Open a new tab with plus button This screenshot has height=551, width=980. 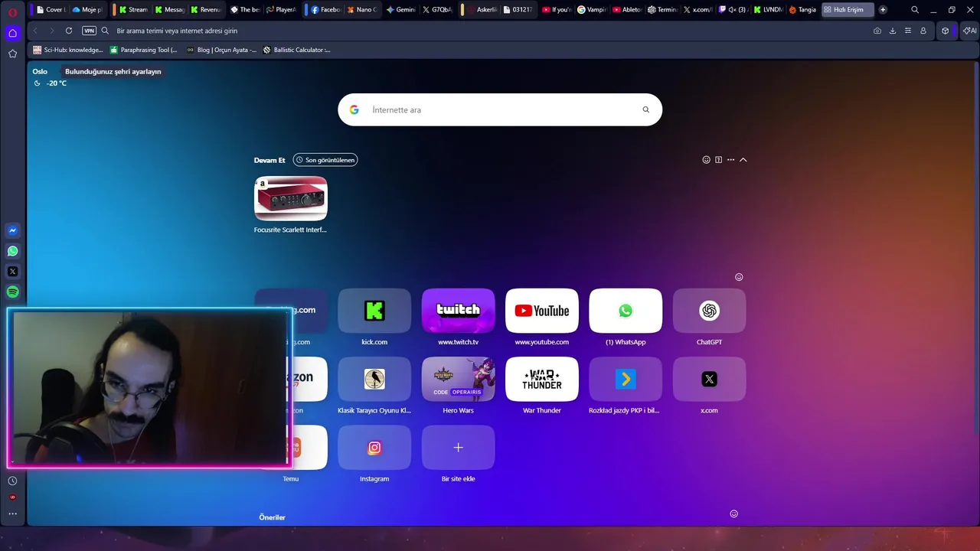pos(883,10)
